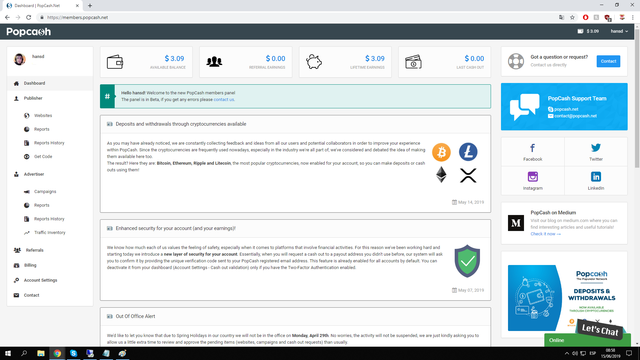This screenshot has width=640, height=360.
Task: Click the wallet icon of Available Balance
Action: click(115, 62)
